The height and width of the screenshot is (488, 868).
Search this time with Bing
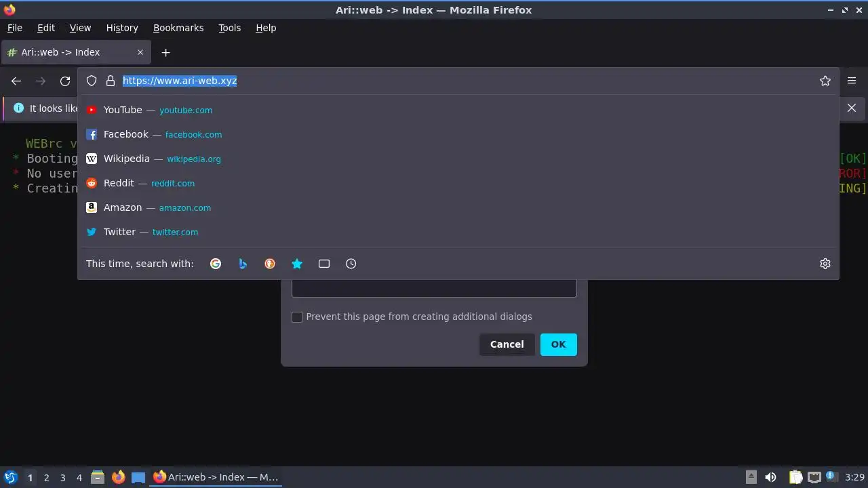click(243, 264)
